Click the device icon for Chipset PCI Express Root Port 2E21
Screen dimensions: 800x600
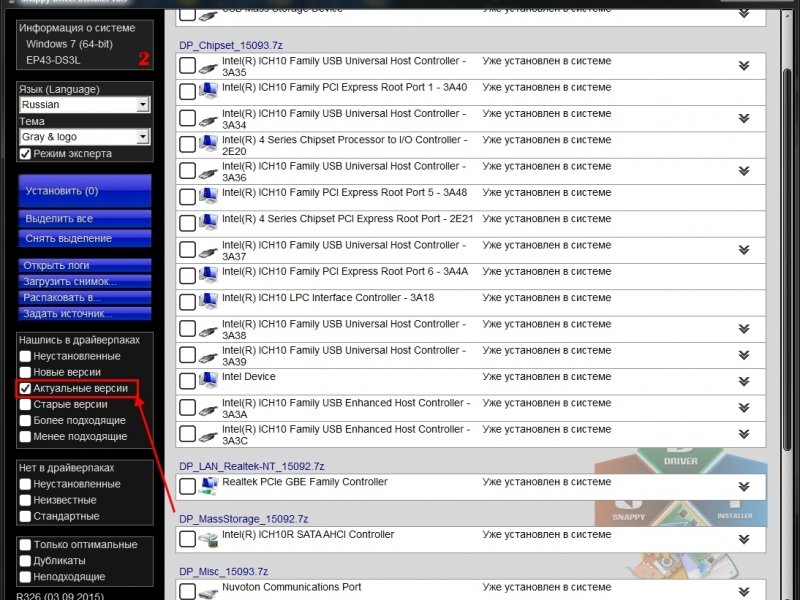[208, 222]
